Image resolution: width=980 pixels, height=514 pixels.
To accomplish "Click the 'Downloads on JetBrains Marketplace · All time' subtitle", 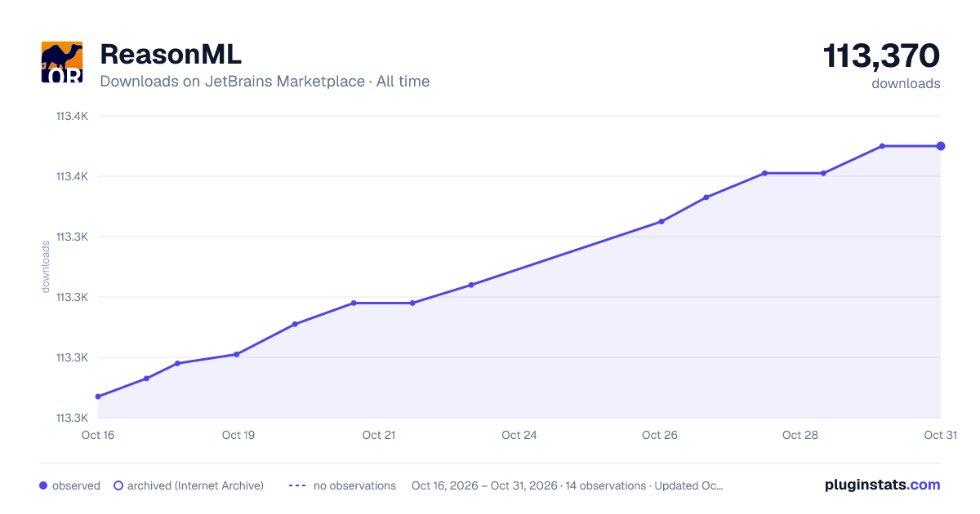I will pyautogui.click(x=265, y=82).
